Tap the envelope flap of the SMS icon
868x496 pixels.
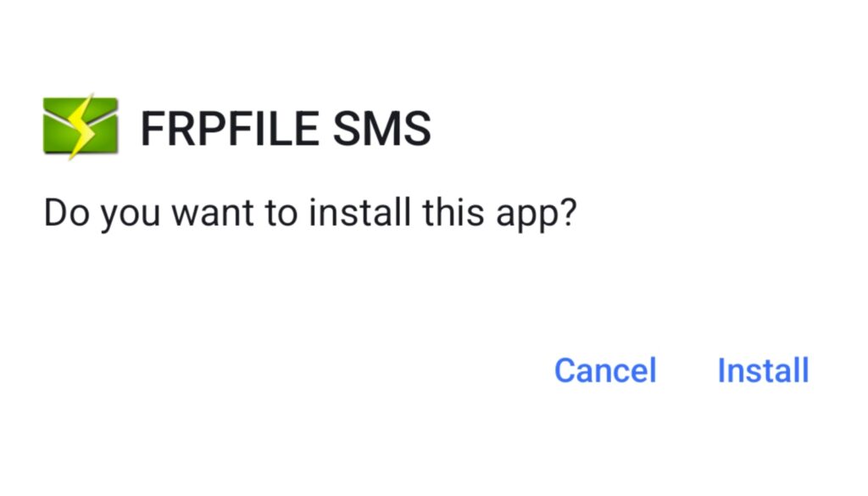81,114
